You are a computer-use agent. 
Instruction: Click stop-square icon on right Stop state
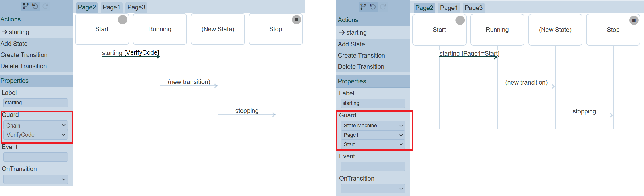(x=634, y=20)
